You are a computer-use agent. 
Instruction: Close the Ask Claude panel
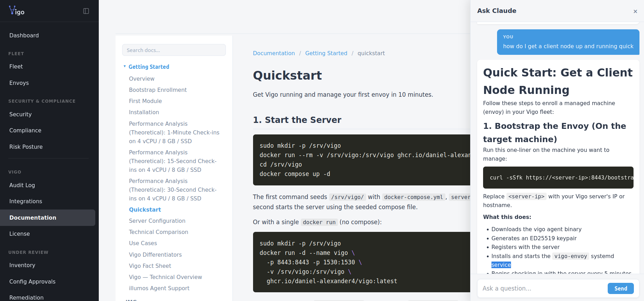coord(635,12)
